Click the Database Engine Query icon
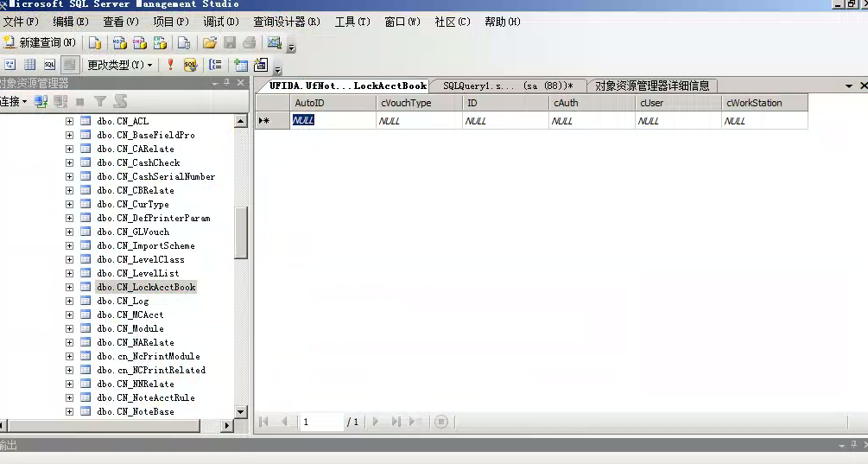 point(95,42)
